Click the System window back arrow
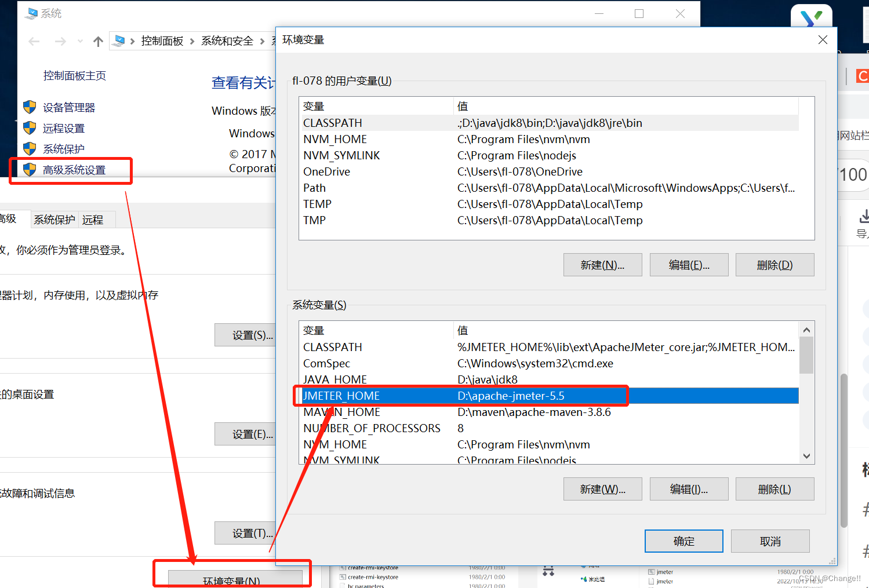 pos(34,41)
